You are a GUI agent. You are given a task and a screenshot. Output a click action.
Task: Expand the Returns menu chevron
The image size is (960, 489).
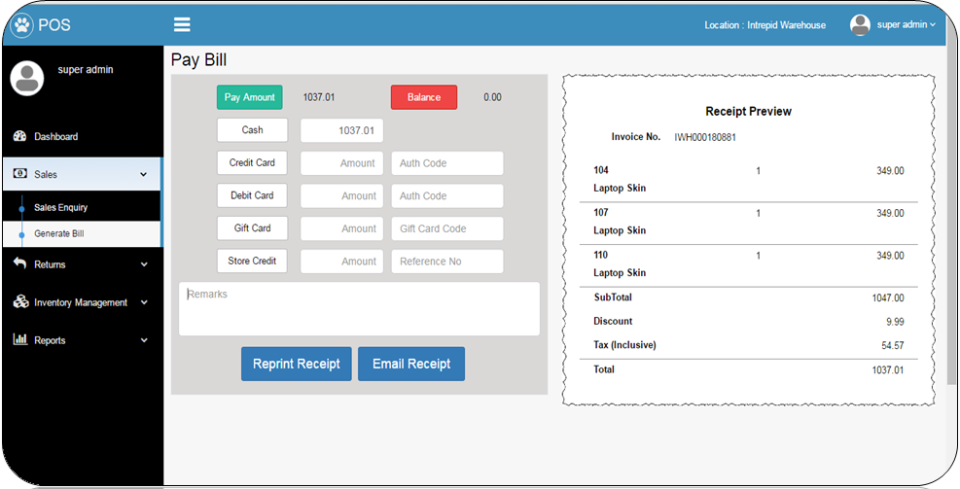pyautogui.click(x=144, y=264)
